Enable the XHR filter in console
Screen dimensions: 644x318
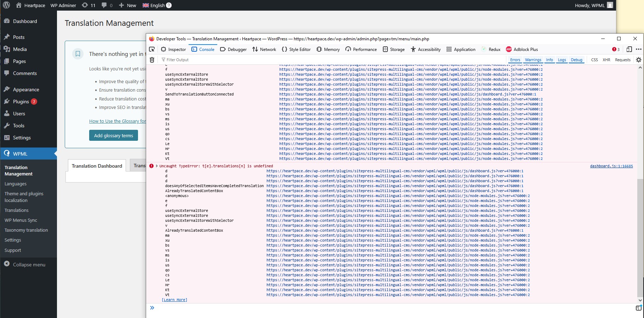tap(606, 60)
